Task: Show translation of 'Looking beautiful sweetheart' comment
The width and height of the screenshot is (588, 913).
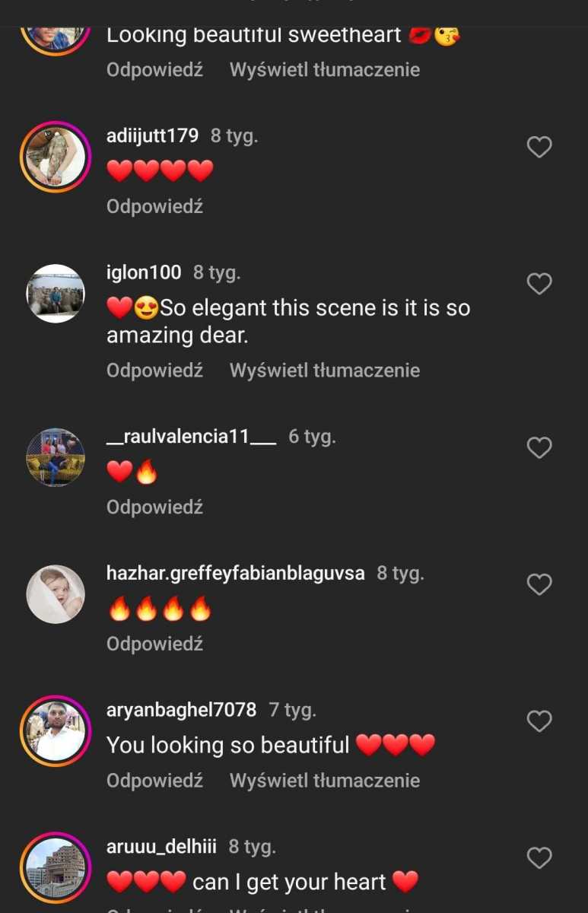Action: click(325, 70)
